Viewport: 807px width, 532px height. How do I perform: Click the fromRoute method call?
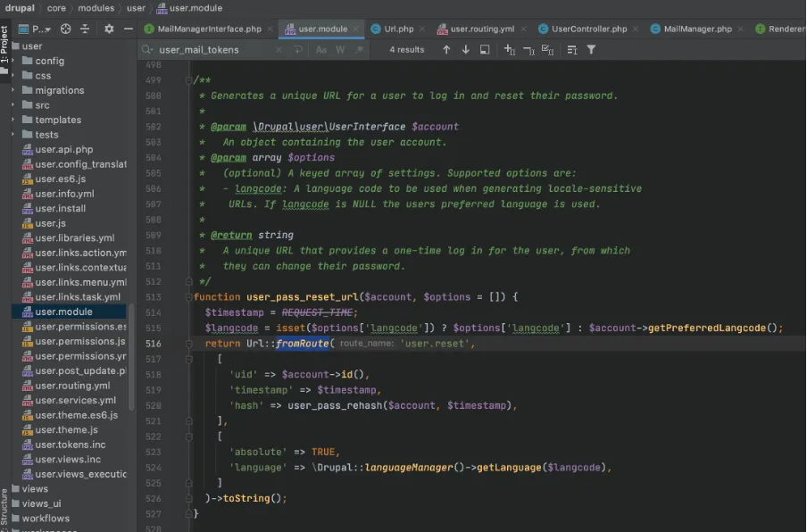[x=302, y=343]
